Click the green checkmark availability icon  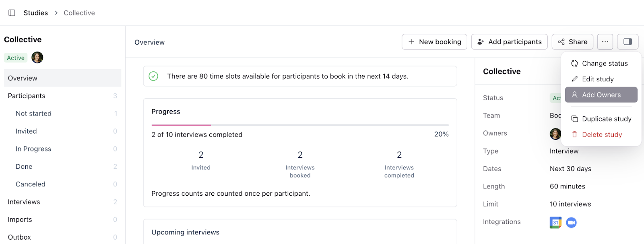point(153,76)
